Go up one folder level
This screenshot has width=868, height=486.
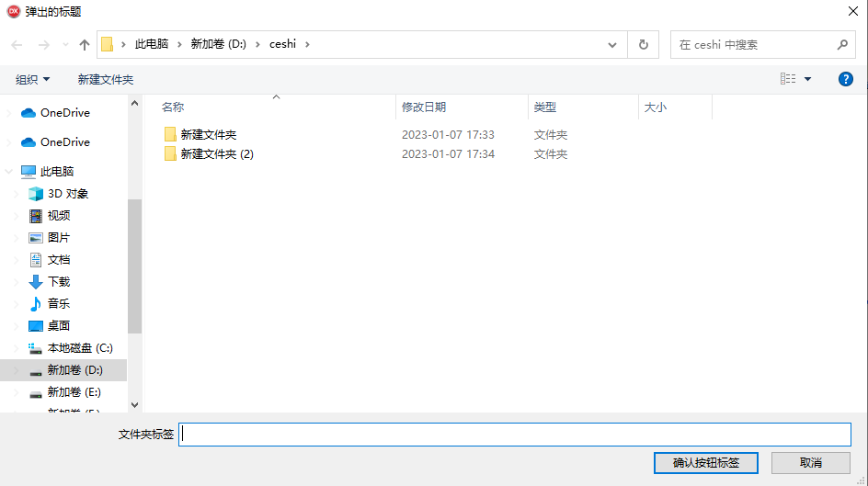[85, 45]
